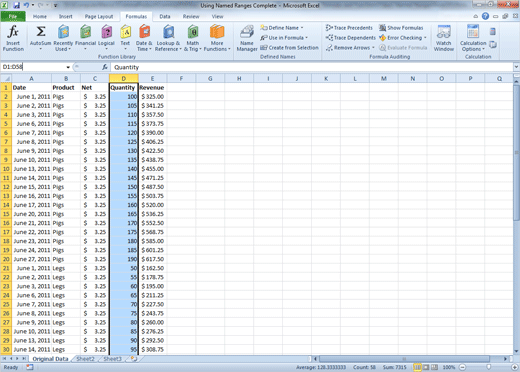Click the Undo icon in quick access toolbar
Screen dimensions: 520x372
pos(26,5)
